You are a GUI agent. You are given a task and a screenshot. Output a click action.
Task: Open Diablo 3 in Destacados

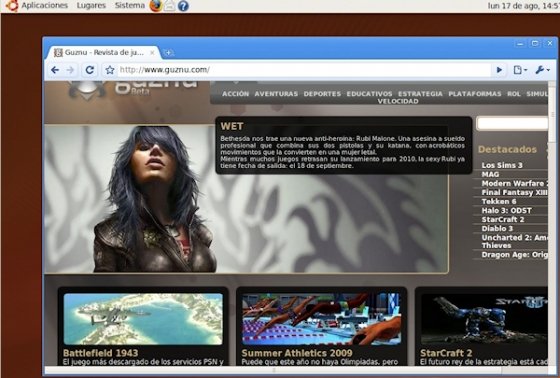[497, 228]
